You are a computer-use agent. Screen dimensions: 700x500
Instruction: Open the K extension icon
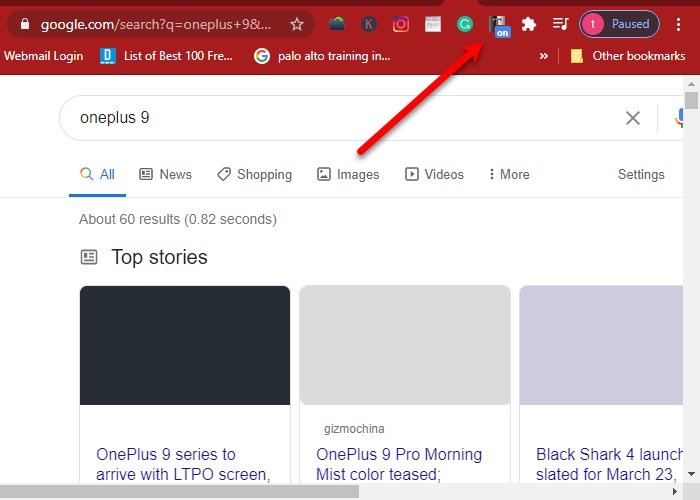(369, 24)
